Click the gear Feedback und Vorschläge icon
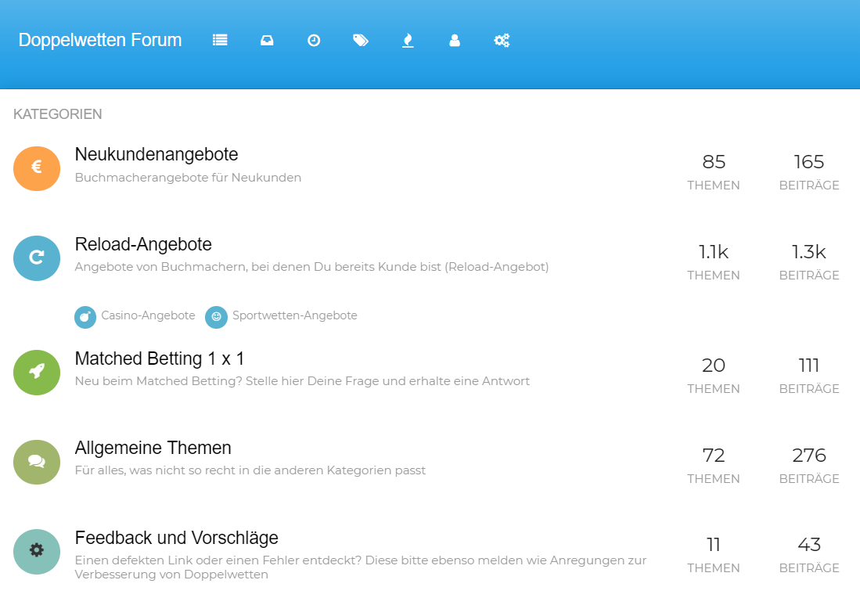The image size is (860, 616). point(37,551)
